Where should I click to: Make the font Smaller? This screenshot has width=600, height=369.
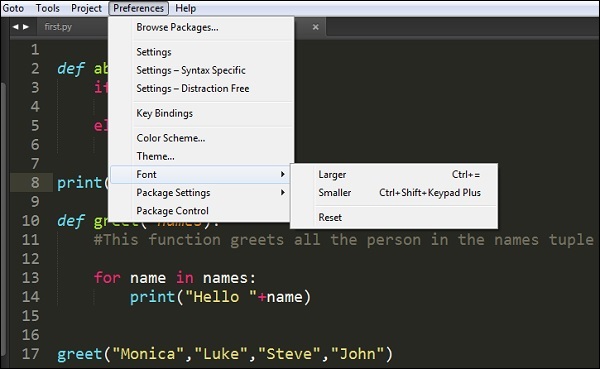pyautogui.click(x=394, y=193)
